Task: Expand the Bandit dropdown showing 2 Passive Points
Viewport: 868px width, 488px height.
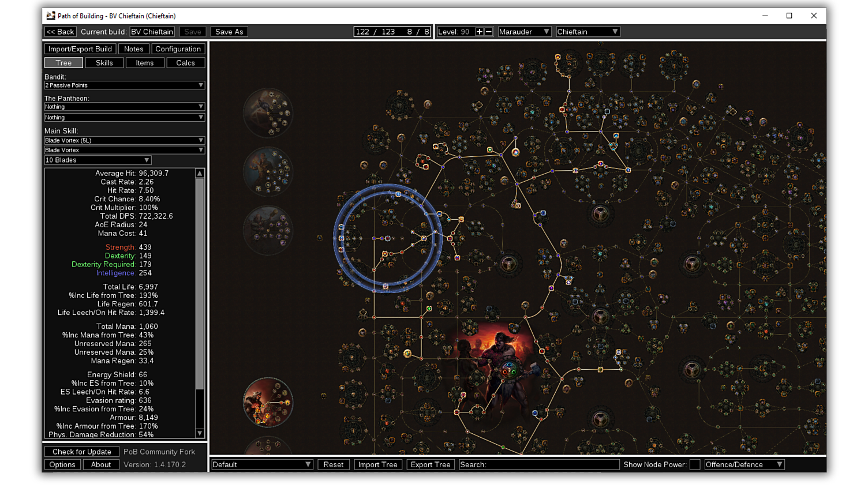Action: click(x=125, y=85)
